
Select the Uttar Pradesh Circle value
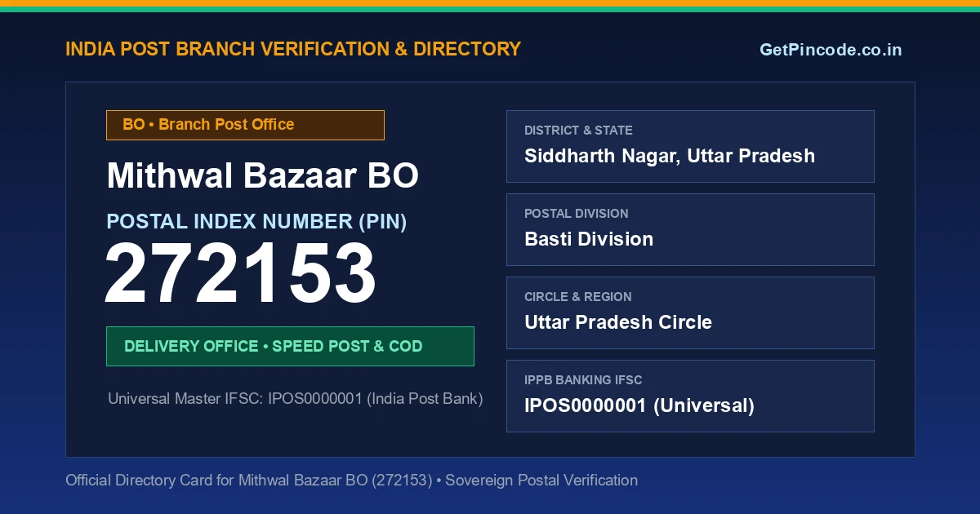pyautogui.click(x=618, y=322)
